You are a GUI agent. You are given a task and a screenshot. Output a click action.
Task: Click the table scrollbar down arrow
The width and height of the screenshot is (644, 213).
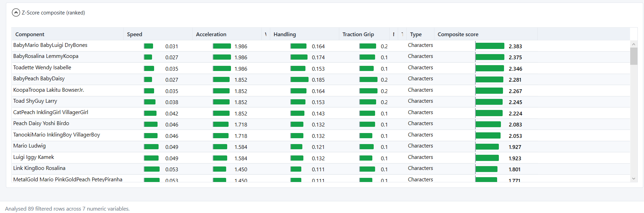point(634,179)
